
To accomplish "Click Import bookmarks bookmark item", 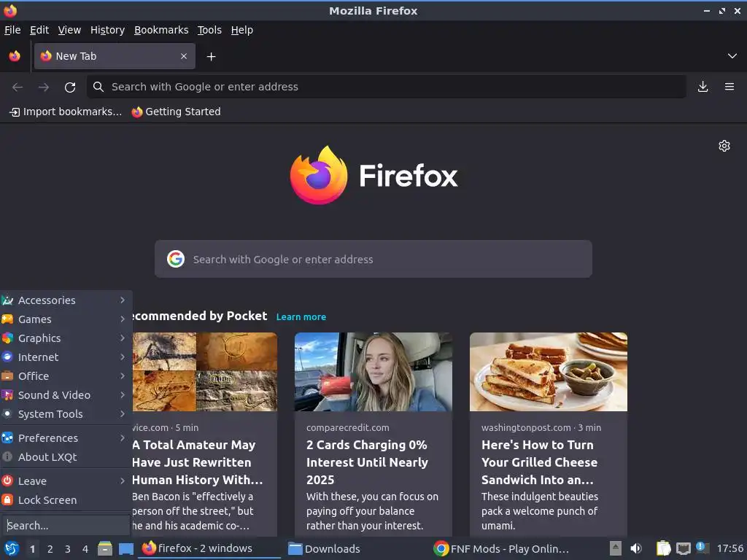I will 66,112.
